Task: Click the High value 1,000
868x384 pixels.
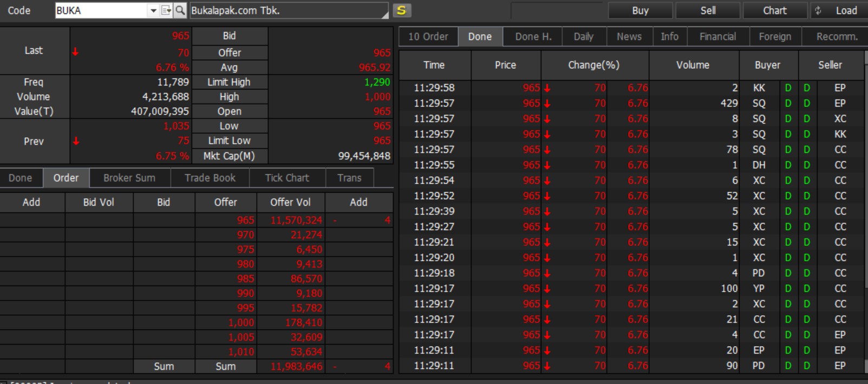Action: pos(377,96)
